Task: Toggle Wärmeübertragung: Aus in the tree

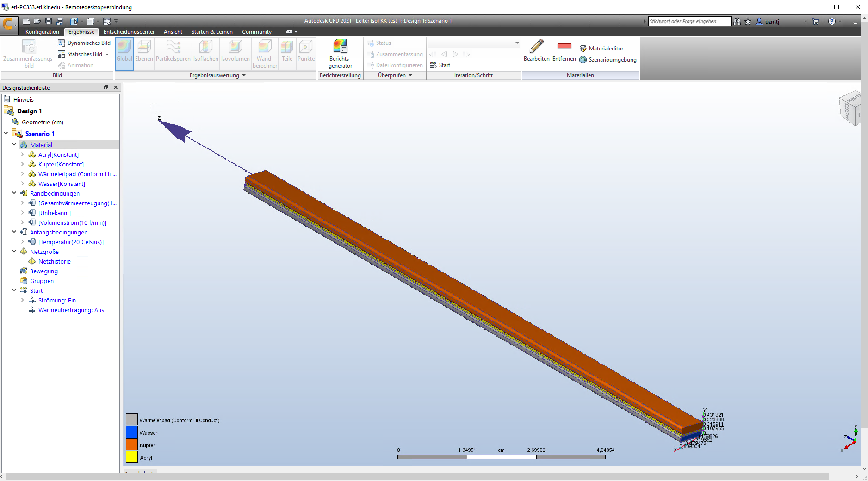Action: click(x=70, y=310)
